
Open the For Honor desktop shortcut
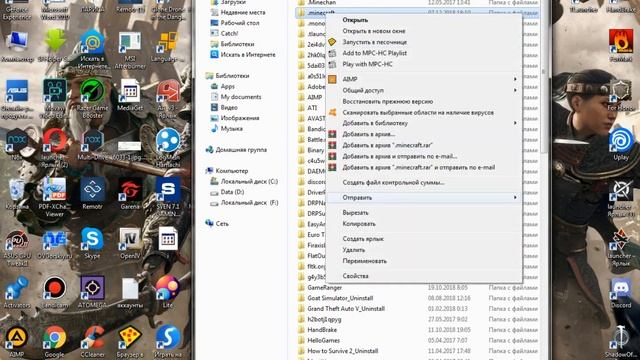[621, 96]
